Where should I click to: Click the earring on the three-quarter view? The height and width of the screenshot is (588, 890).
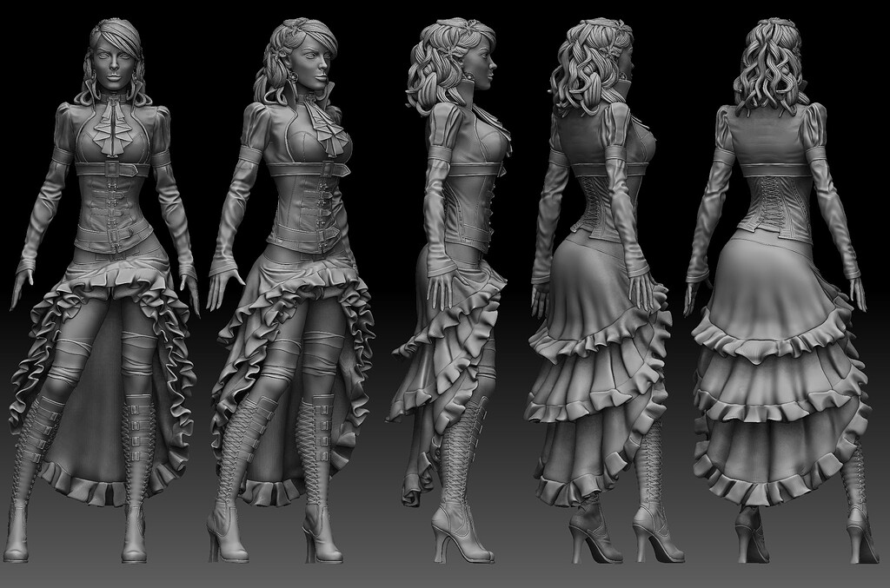[296, 78]
